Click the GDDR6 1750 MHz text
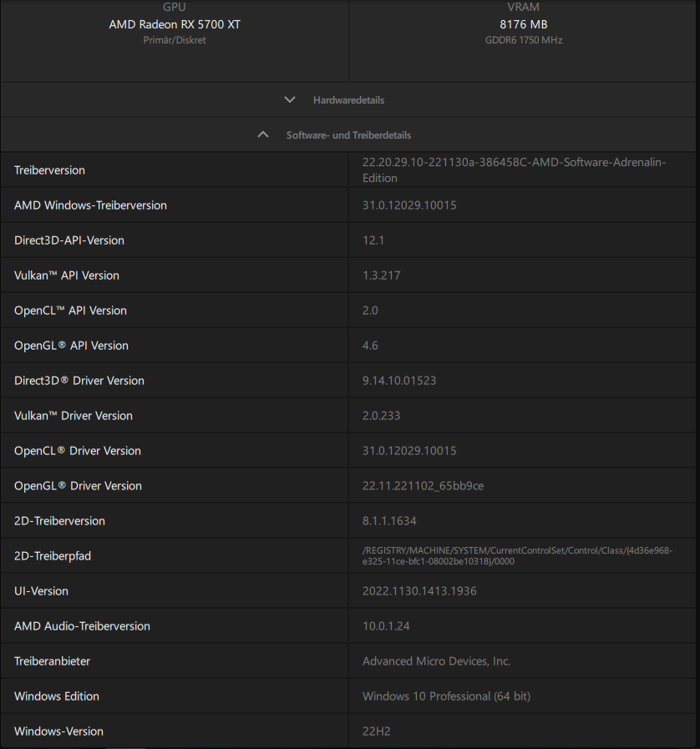 point(524,40)
